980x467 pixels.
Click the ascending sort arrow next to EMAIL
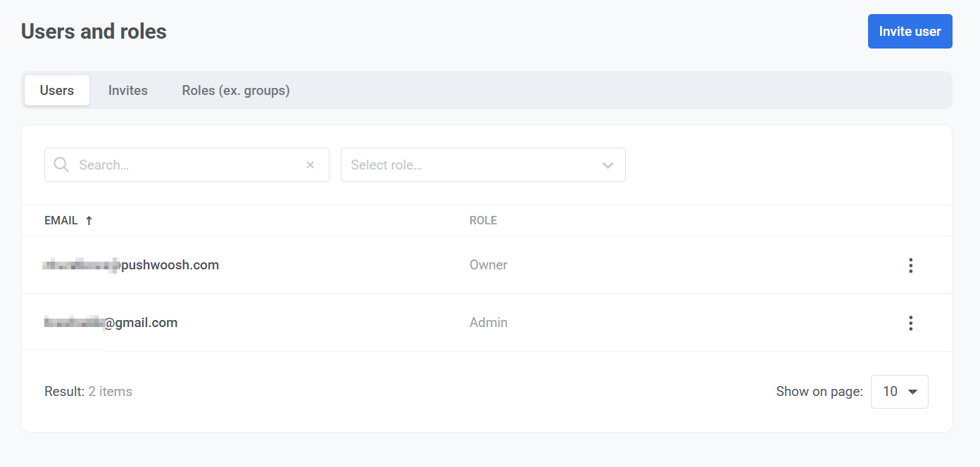tap(89, 220)
